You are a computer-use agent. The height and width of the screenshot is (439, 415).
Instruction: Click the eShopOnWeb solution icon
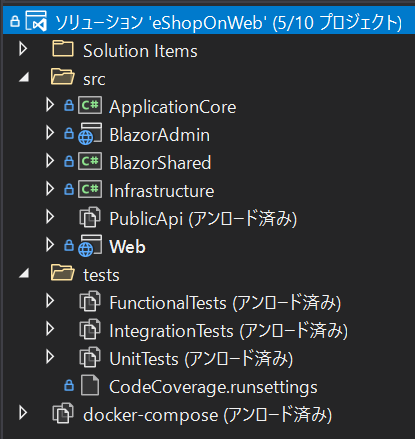coord(36,21)
